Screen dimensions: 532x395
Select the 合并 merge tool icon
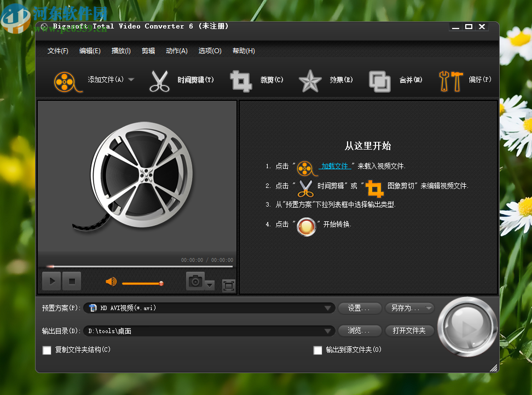click(x=379, y=79)
